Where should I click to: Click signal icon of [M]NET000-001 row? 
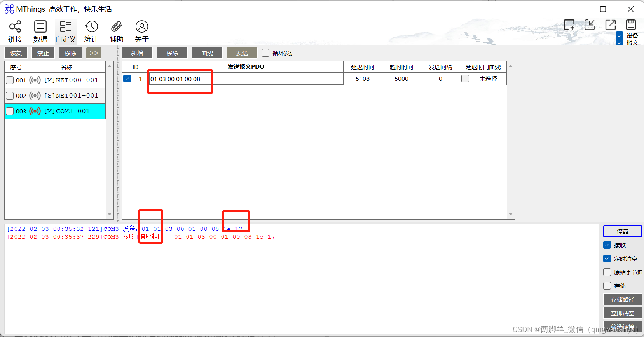[35, 80]
